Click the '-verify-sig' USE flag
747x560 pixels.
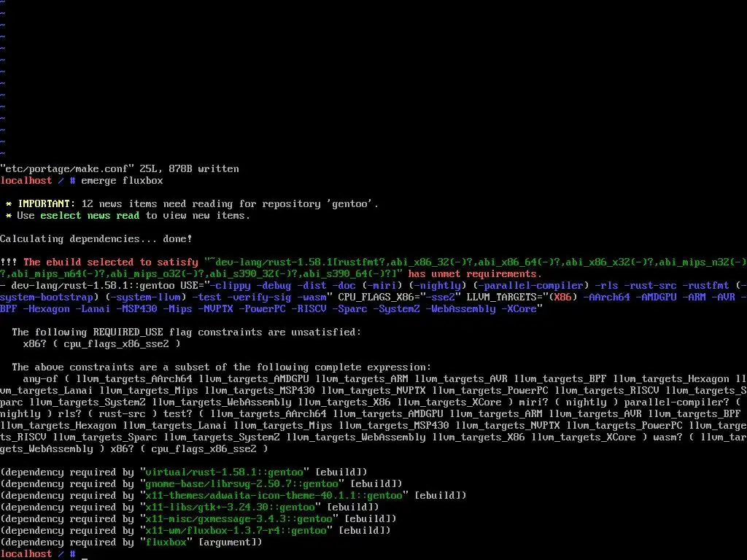point(259,297)
